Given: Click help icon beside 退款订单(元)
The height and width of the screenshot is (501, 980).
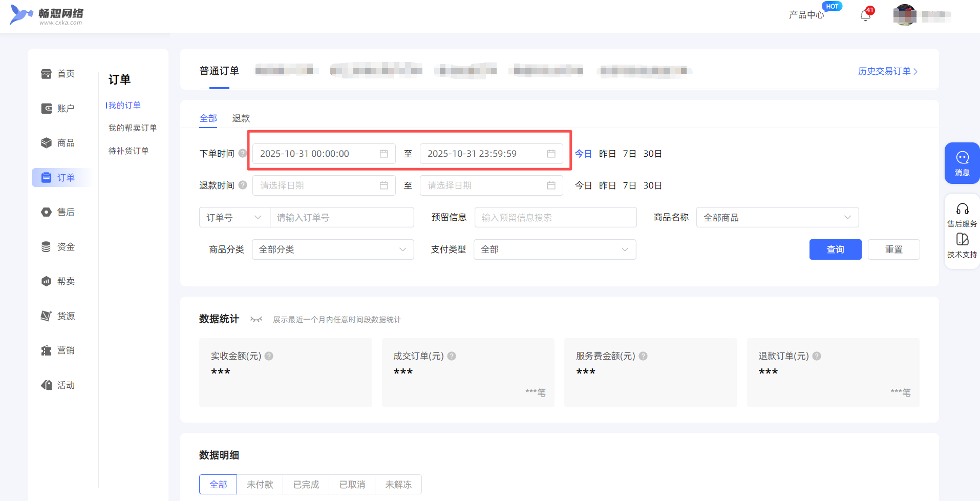Looking at the screenshot, I should [817, 356].
